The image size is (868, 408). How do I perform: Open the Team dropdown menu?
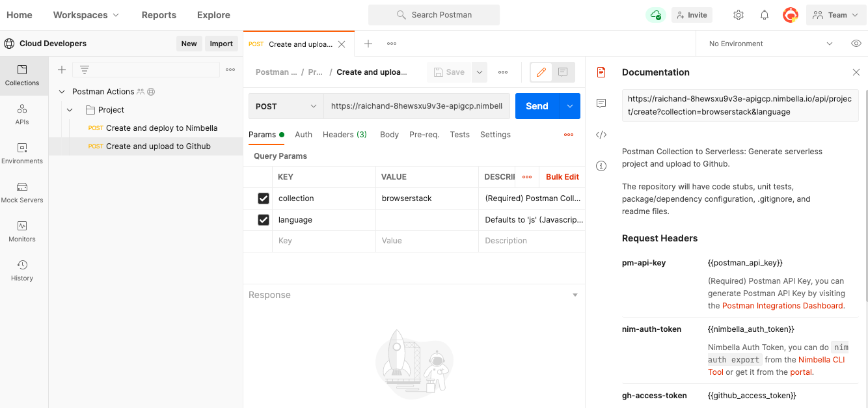836,15
